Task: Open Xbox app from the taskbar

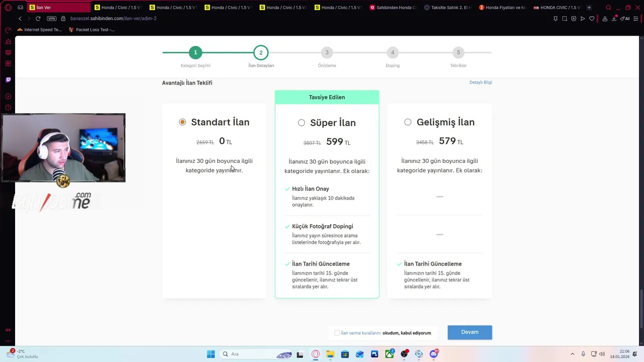Action: 389,354
